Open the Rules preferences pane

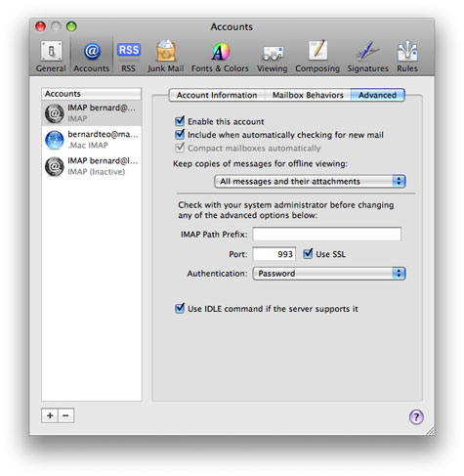(407, 57)
